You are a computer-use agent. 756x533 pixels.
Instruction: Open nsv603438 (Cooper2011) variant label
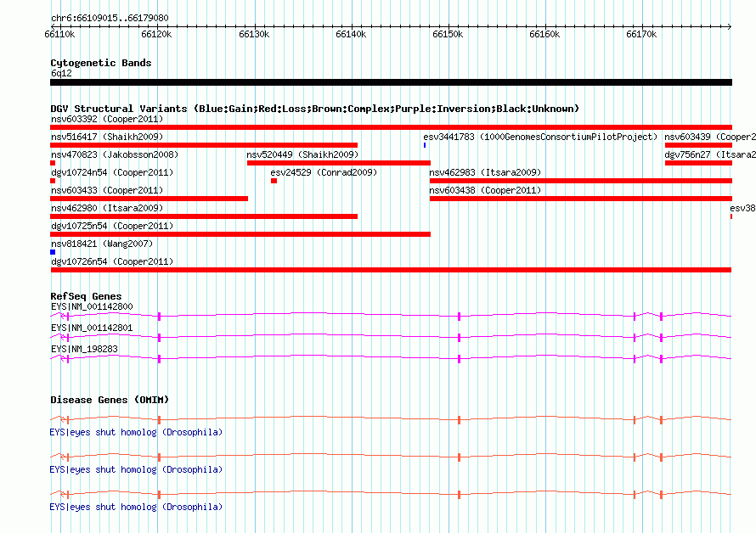tap(485, 190)
